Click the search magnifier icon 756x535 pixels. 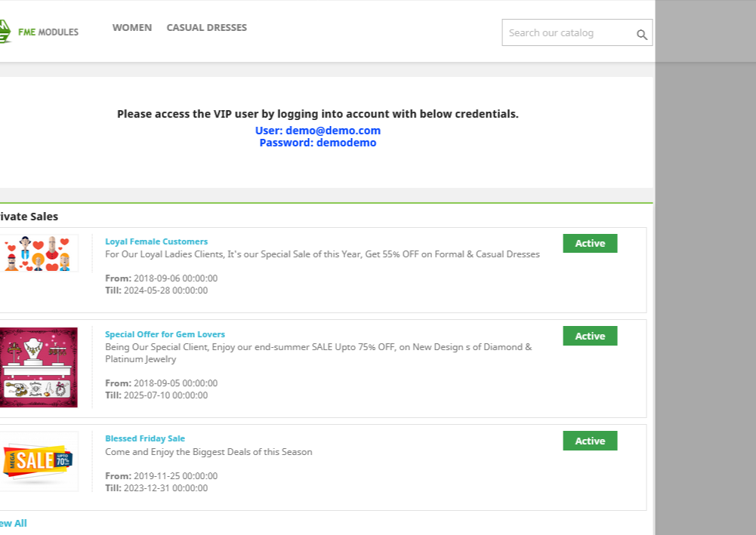[642, 34]
